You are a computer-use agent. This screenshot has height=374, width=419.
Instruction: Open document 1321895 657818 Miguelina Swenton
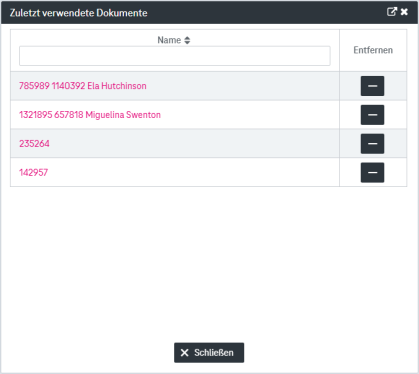point(90,115)
